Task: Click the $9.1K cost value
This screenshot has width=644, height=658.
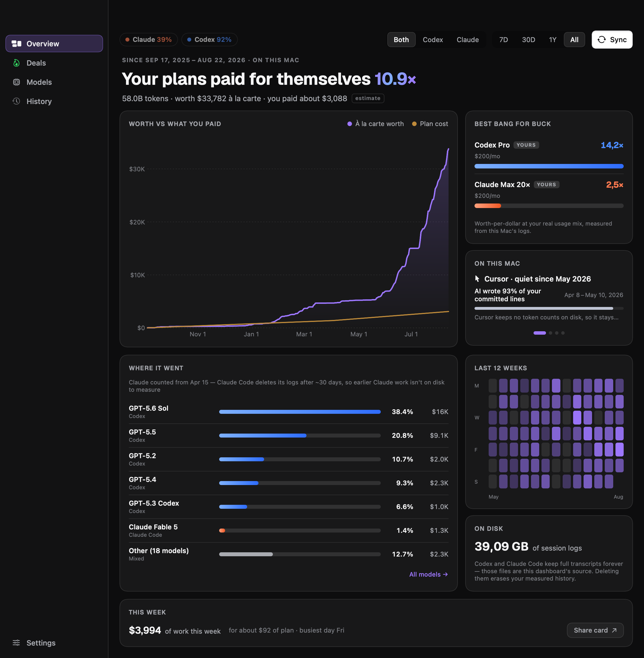Action: (439, 435)
